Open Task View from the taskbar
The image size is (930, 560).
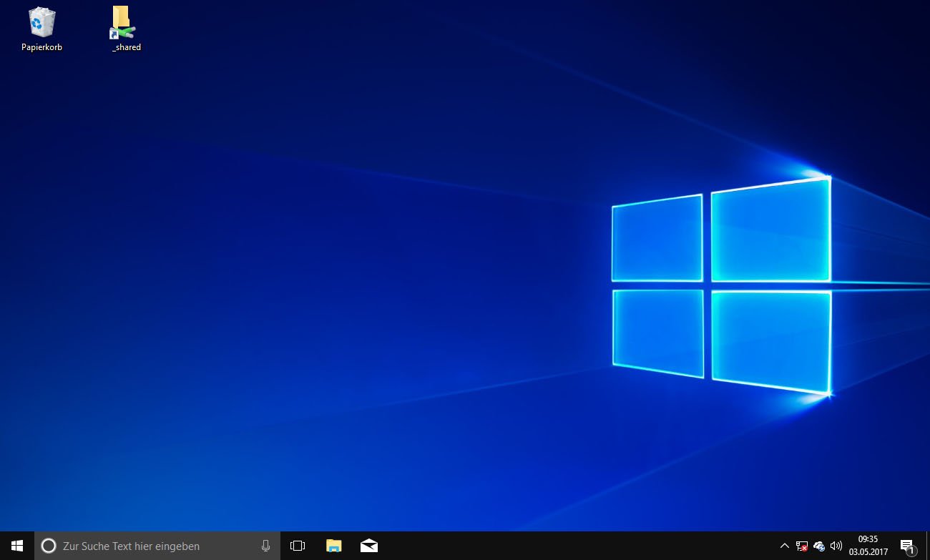click(x=298, y=546)
